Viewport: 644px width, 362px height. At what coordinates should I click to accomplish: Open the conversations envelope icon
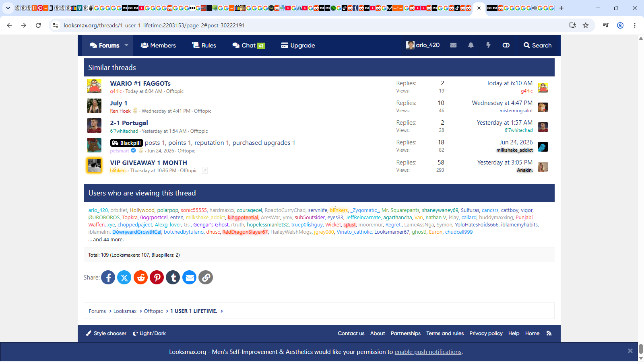453,45
